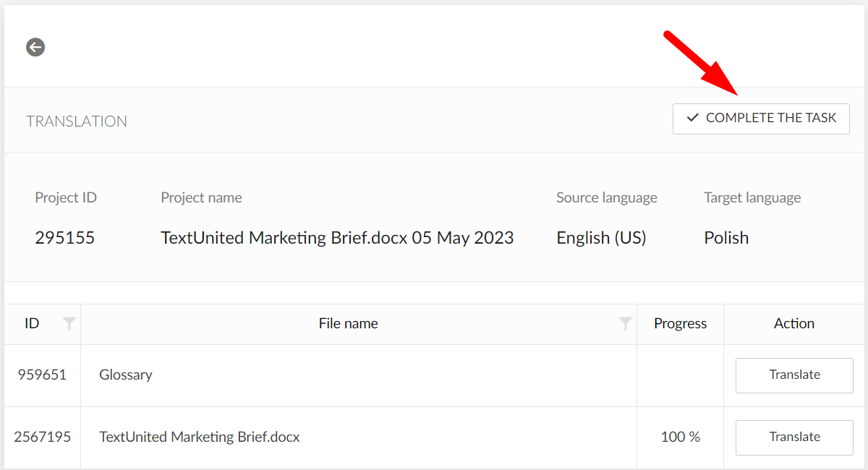The height and width of the screenshot is (470, 868).
Task: Translate the Glossary file
Action: coord(793,375)
